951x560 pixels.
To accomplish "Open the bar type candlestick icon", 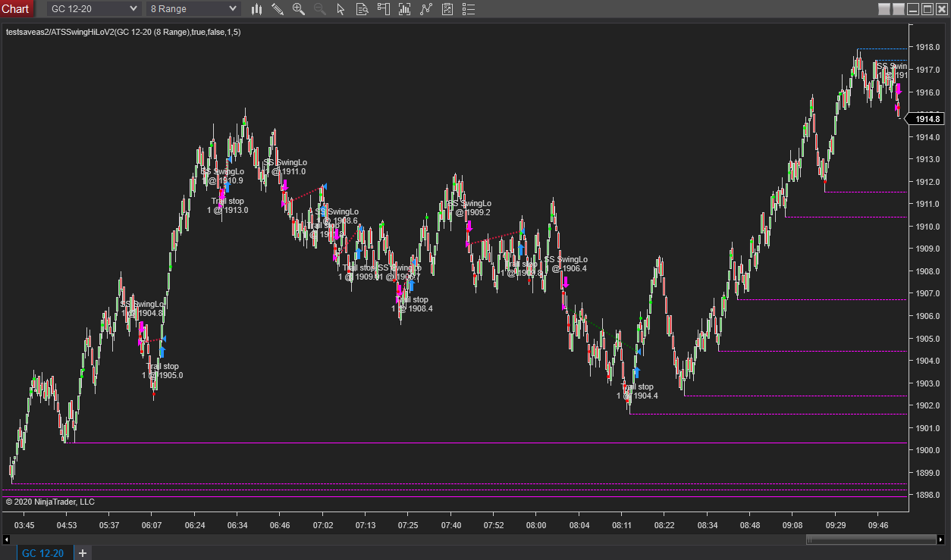I will pyautogui.click(x=256, y=9).
